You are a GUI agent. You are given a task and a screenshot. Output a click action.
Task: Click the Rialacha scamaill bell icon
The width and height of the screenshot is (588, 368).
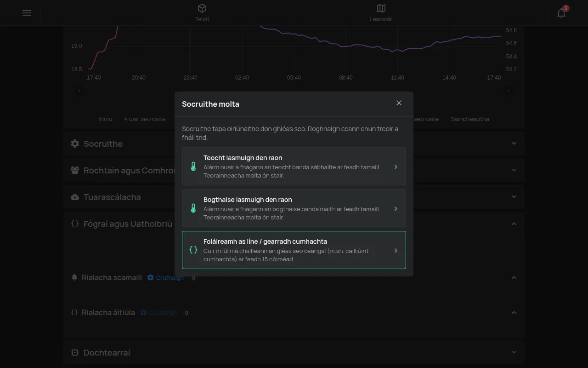[74, 277]
